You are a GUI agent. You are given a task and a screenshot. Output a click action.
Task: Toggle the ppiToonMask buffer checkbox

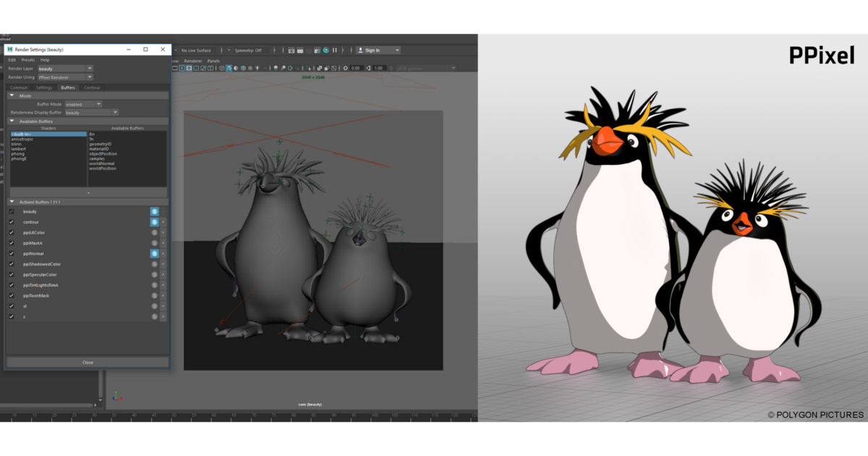tap(12, 296)
